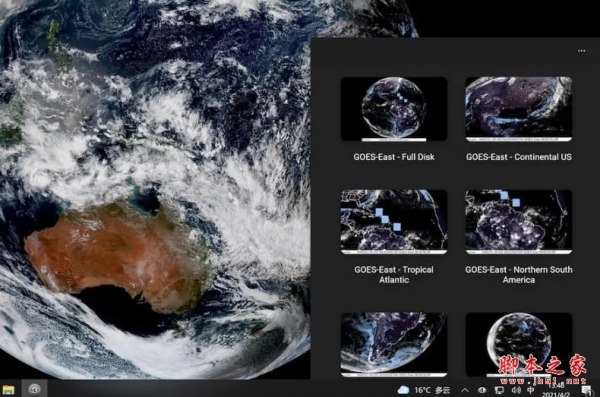Click the 'GOES-East - Full Disk' label

394,157
